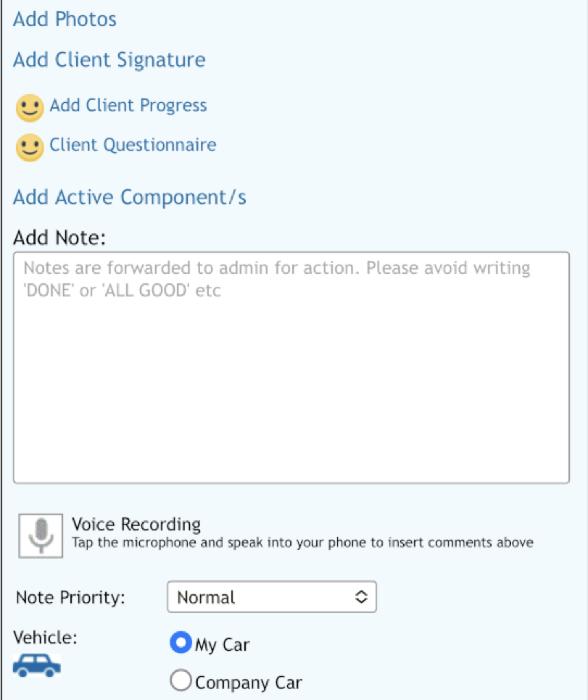This screenshot has height=700, width=588.
Task: Click the microphone tap instruction text
Action: (302, 543)
